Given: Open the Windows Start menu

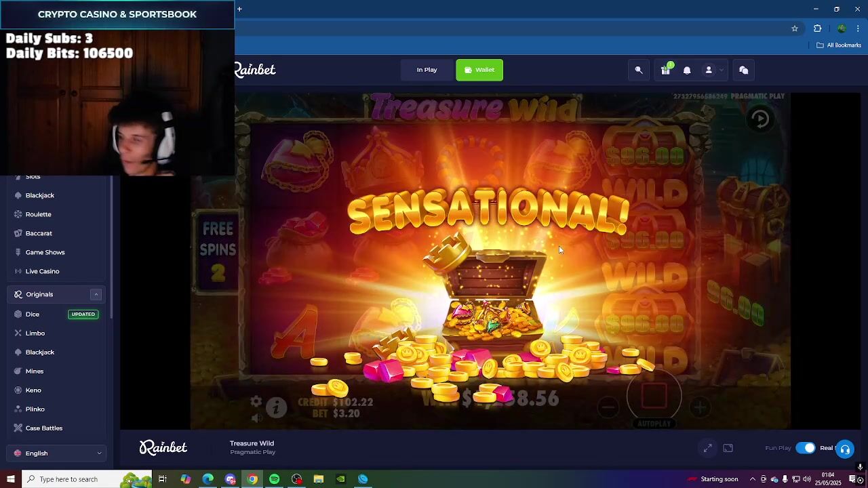Looking at the screenshot, I should tap(10, 479).
